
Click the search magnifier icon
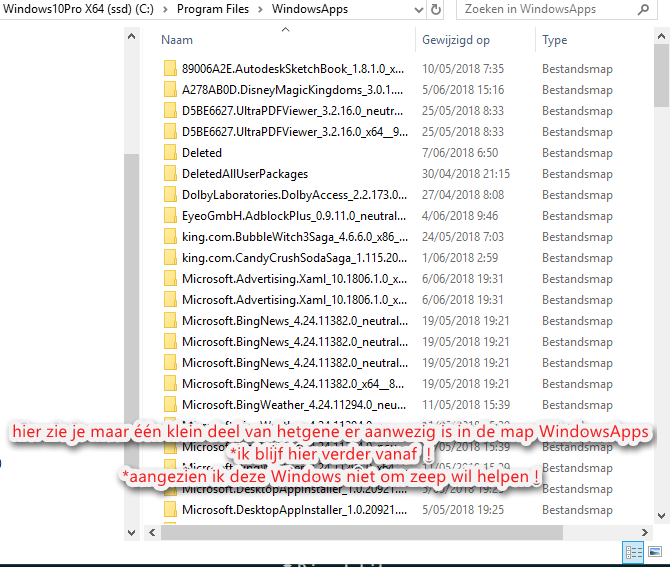click(643, 9)
